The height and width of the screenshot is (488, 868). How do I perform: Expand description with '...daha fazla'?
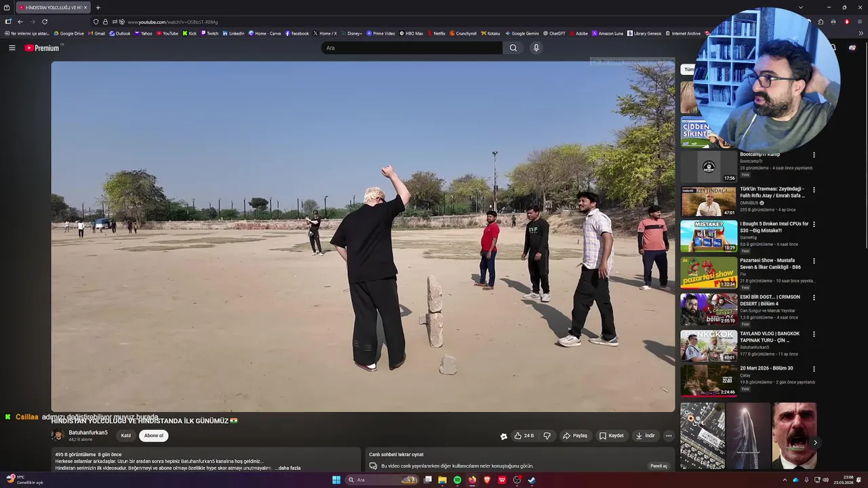(x=288, y=468)
